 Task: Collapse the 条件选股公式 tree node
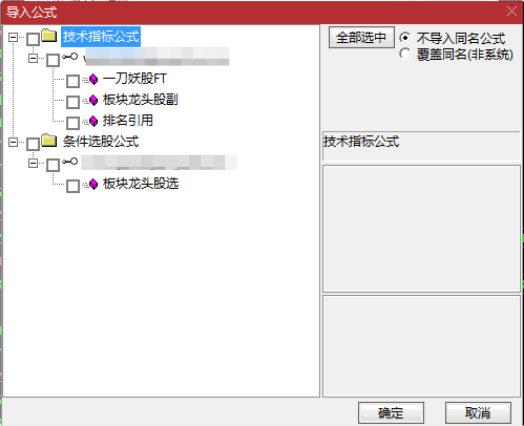click(13, 142)
